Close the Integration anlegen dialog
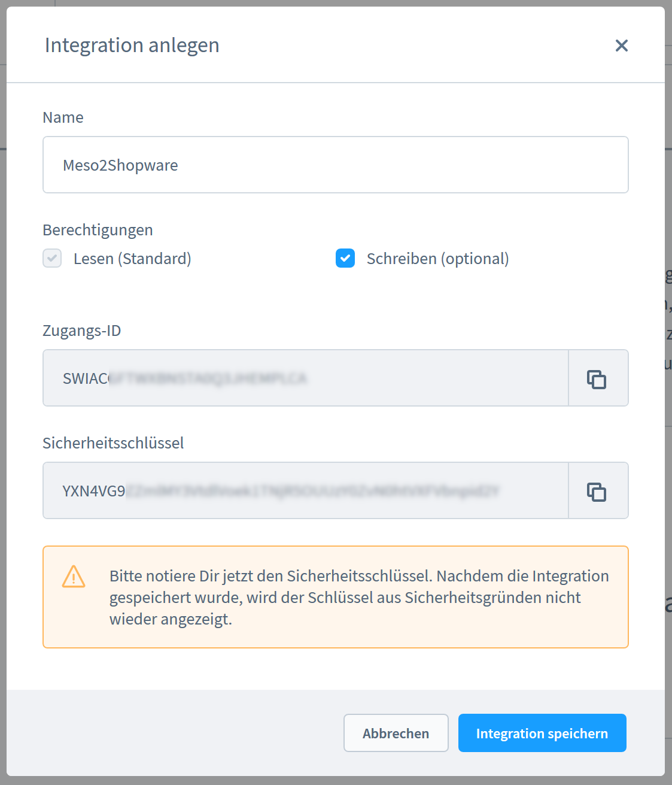672x785 pixels. coord(621,46)
